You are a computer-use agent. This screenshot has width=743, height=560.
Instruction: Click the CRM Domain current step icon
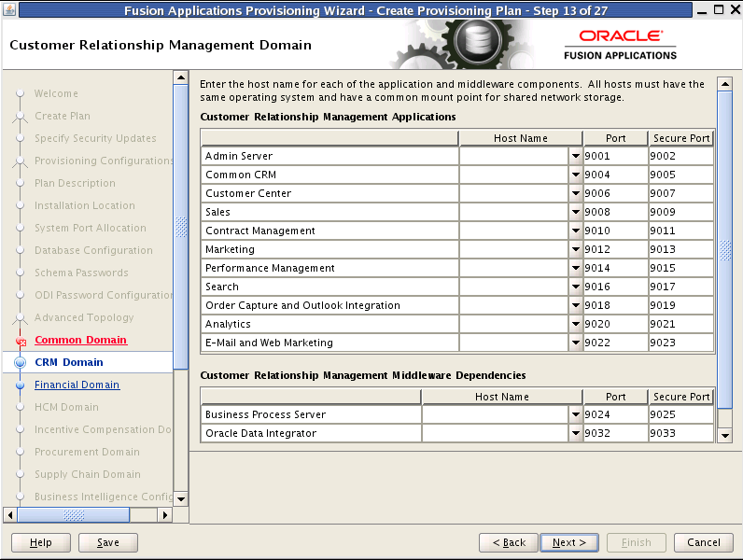[20, 362]
